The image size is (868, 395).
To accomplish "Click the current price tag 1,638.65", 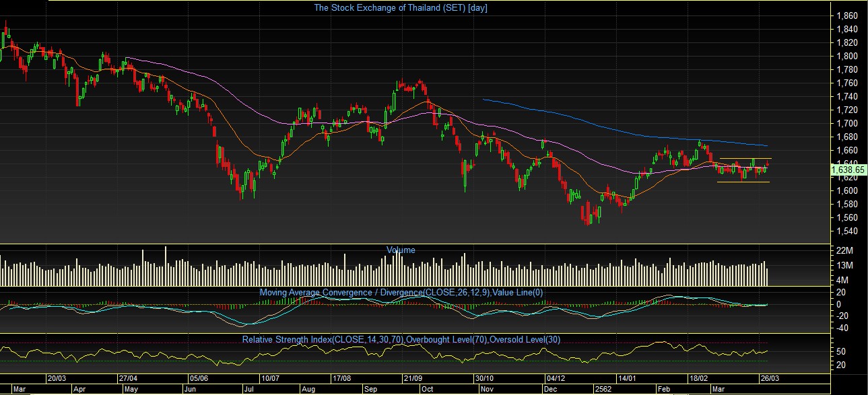I will click(848, 170).
